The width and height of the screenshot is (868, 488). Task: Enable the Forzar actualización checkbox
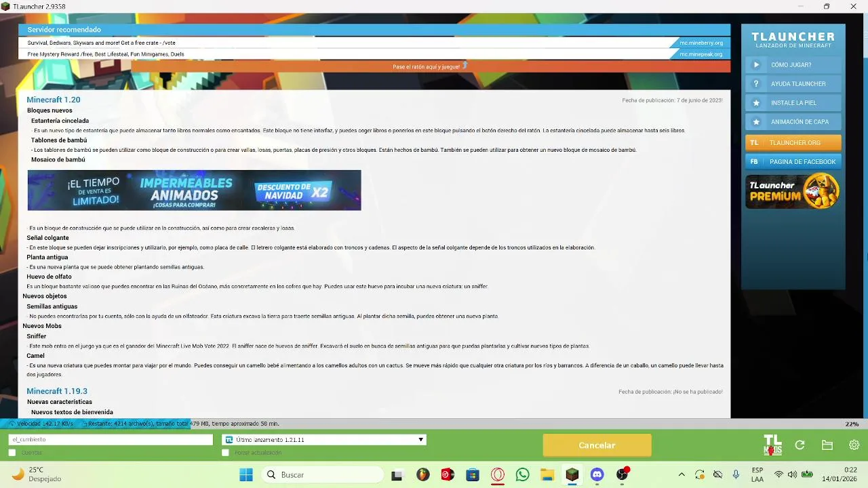(x=225, y=453)
